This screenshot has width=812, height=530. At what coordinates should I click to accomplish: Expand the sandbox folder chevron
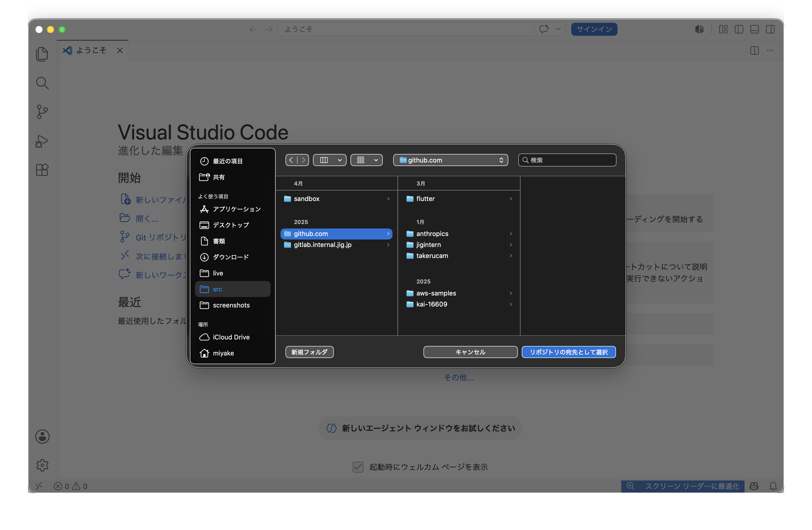388,198
